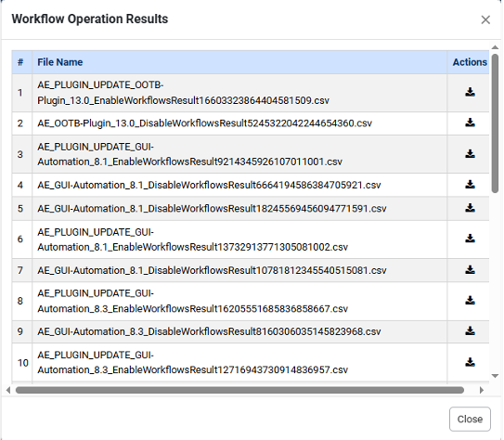Download the row 5 result file

(x=470, y=208)
